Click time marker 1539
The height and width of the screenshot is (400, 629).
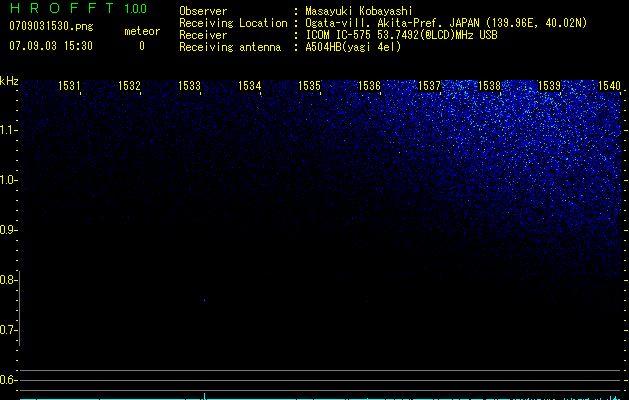[x=549, y=85]
